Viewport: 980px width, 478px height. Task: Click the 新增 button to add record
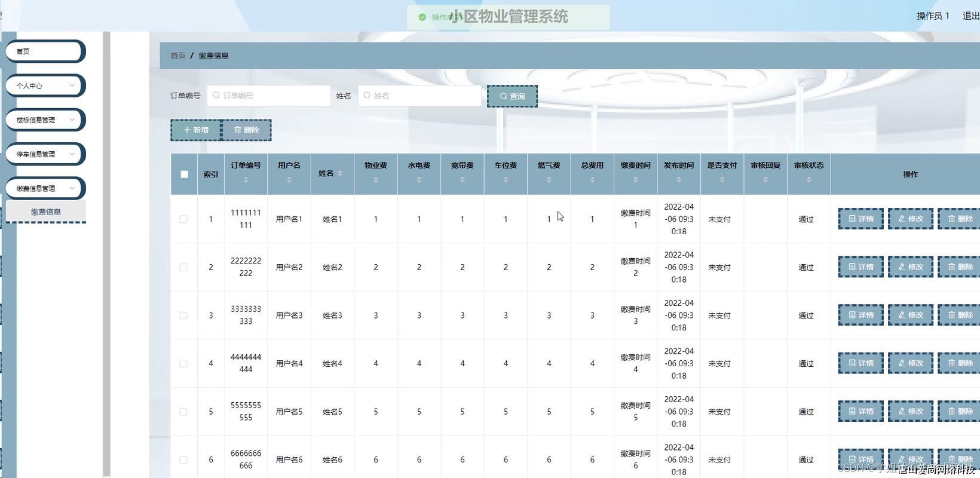(x=196, y=130)
